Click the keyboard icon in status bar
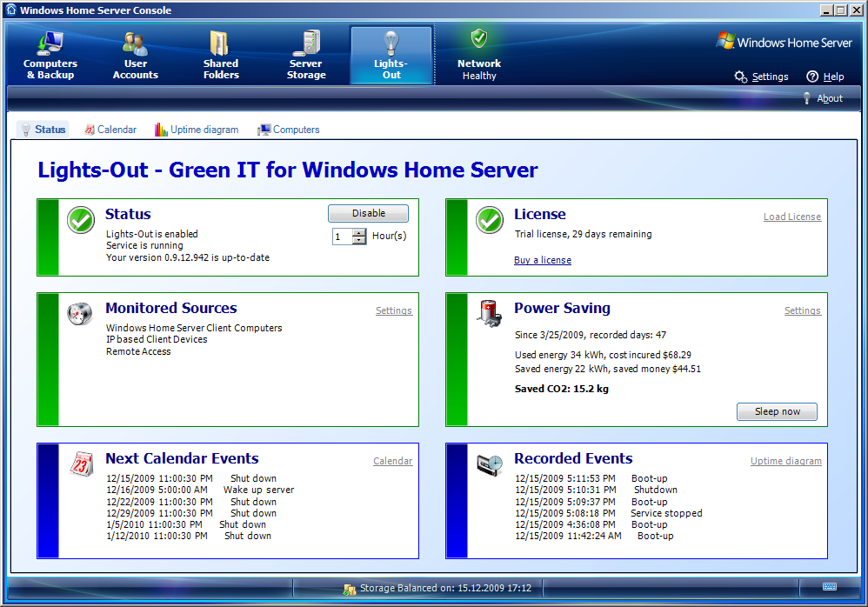Image resolution: width=868 pixels, height=607 pixels. pos(829,586)
